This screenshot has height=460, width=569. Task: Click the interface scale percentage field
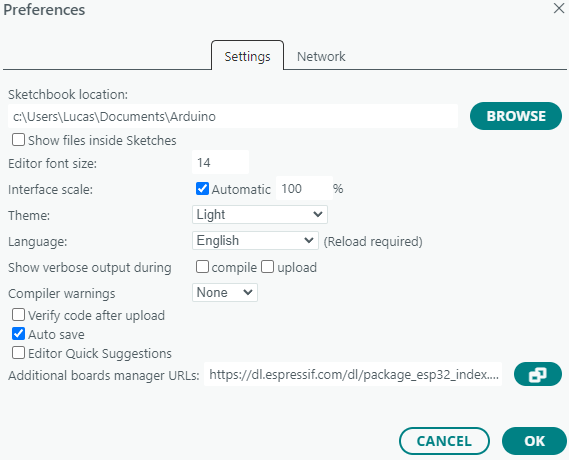tap(304, 188)
